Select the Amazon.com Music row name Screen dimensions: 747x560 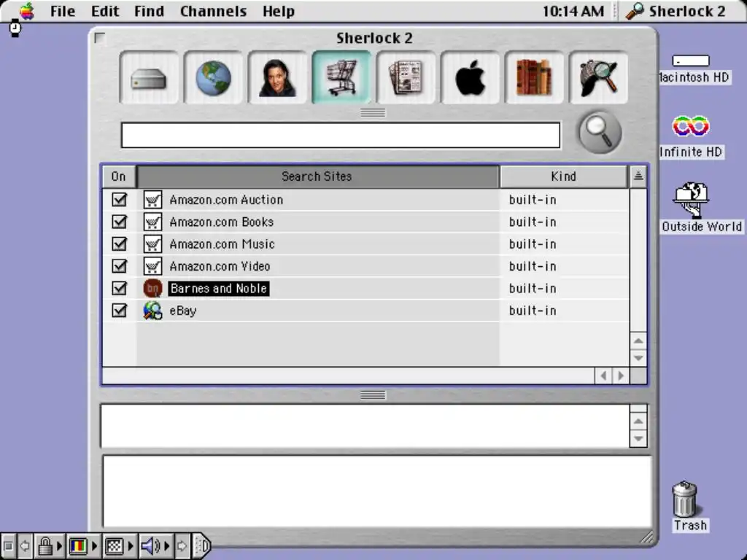222,244
